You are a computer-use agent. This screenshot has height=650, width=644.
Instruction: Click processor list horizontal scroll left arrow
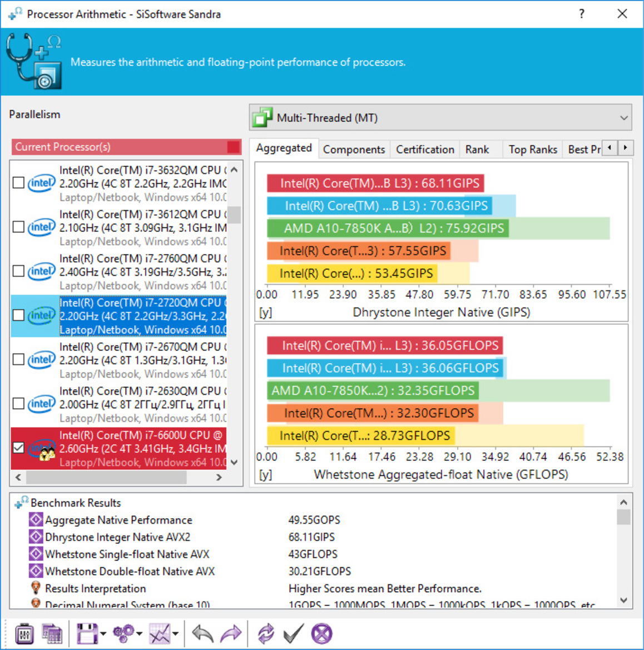click(x=18, y=477)
